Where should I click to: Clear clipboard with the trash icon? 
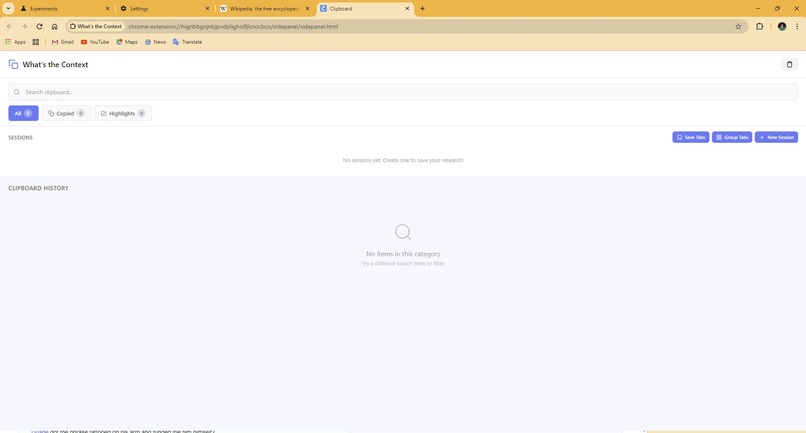(790, 64)
